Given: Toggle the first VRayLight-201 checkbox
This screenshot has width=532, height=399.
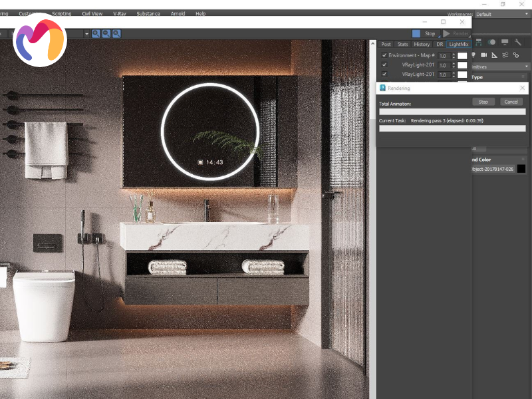Looking at the screenshot, I should (x=384, y=65).
